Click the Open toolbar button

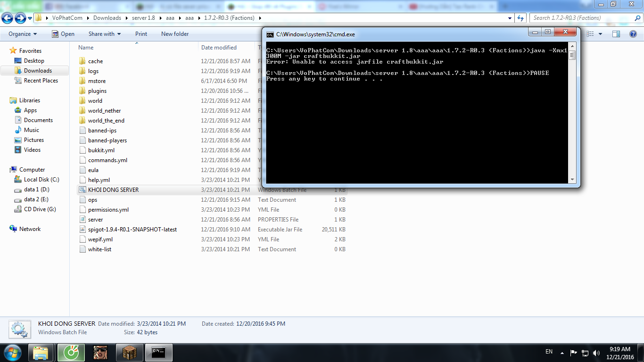pyautogui.click(x=63, y=34)
